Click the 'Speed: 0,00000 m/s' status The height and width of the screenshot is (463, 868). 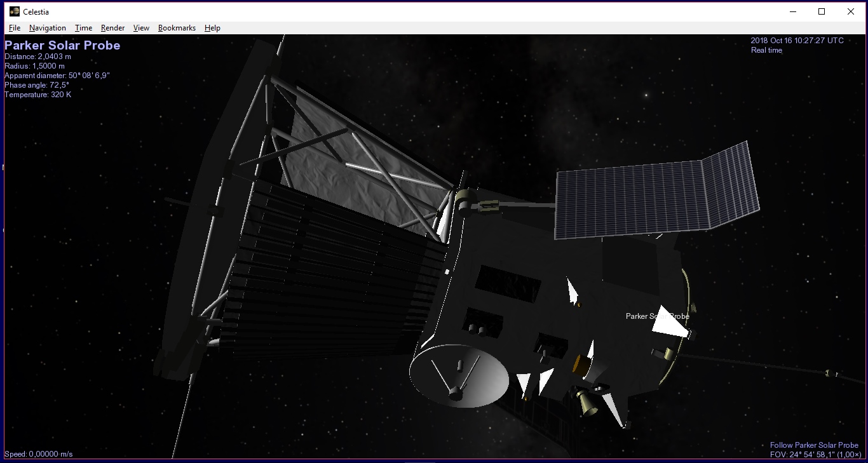[x=39, y=454]
